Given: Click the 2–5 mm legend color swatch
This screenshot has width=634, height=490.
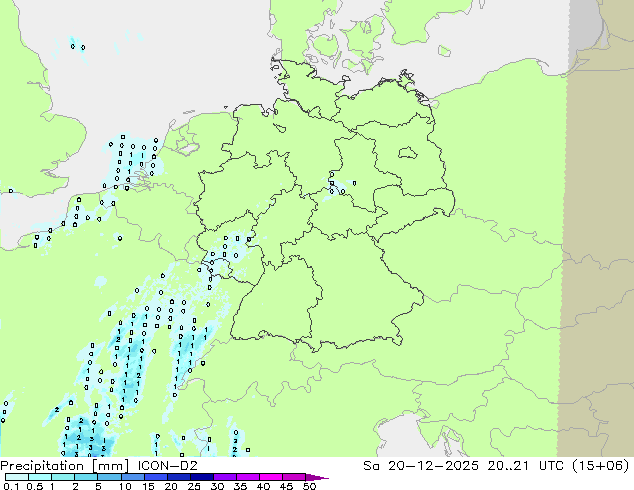Looking at the screenshot, I should [86, 477].
